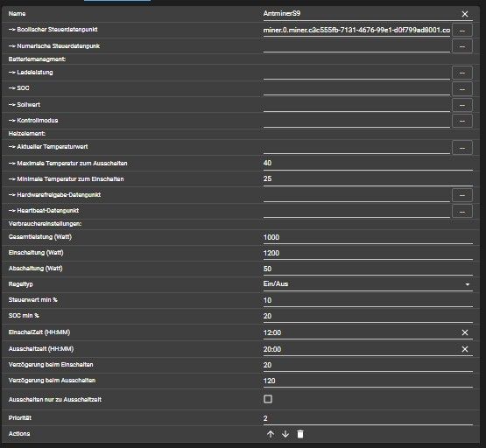The width and height of the screenshot is (486, 448).
Task: Select datapoint for Hardwarefreigabe-Datenpunkt
Action: pyautogui.click(x=462, y=195)
